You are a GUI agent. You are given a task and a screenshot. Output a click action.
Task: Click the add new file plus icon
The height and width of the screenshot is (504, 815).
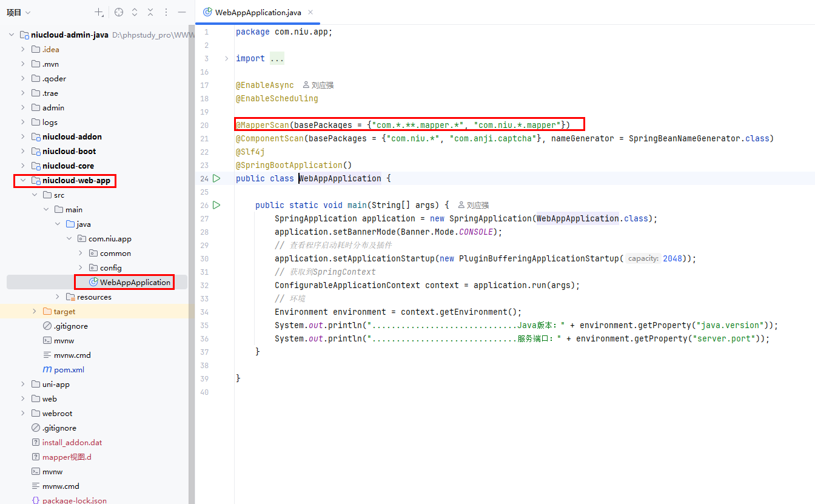click(99, 12)
